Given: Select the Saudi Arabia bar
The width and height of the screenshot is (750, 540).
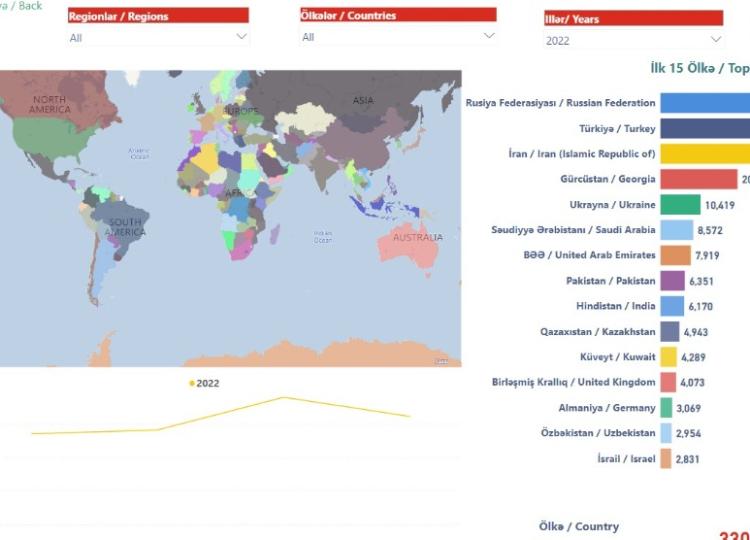Looking at the screenshot, I should click(676, 230).
